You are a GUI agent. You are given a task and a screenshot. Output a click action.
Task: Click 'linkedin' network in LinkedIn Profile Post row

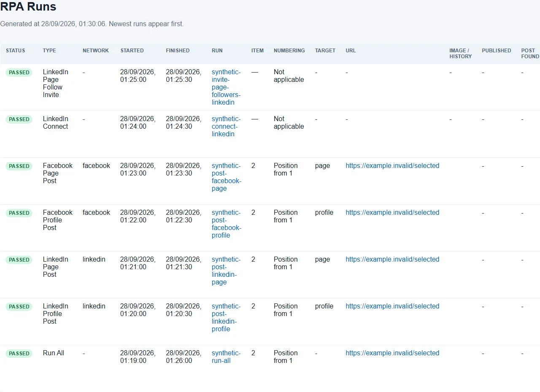tap(94, 306)
